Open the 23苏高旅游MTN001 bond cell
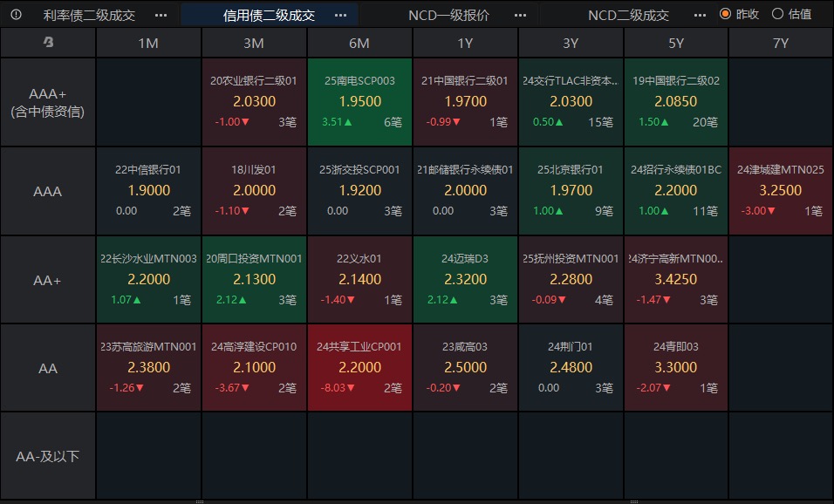Image resolution: width=834 pixels, height=504 pixels. pos(148,368)
